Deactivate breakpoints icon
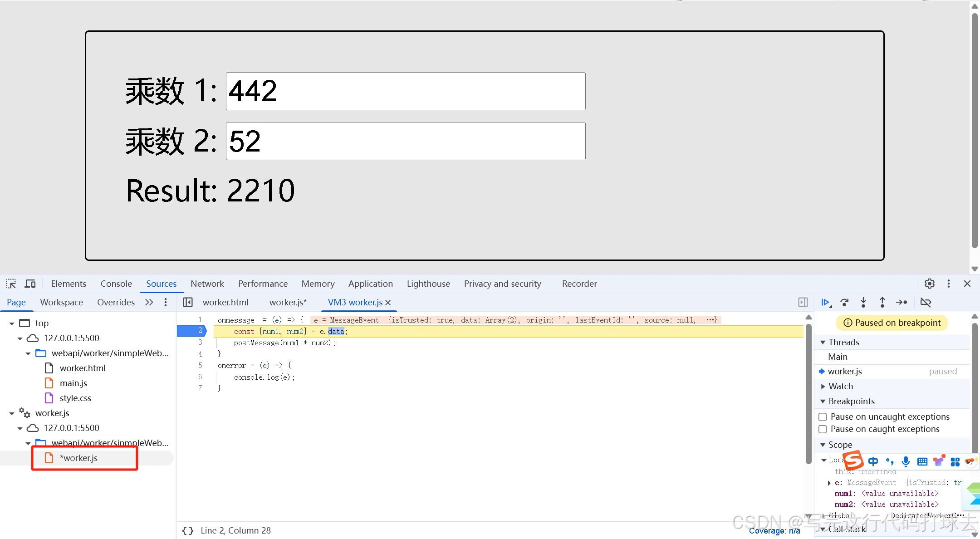 click(x=926, y=302)
